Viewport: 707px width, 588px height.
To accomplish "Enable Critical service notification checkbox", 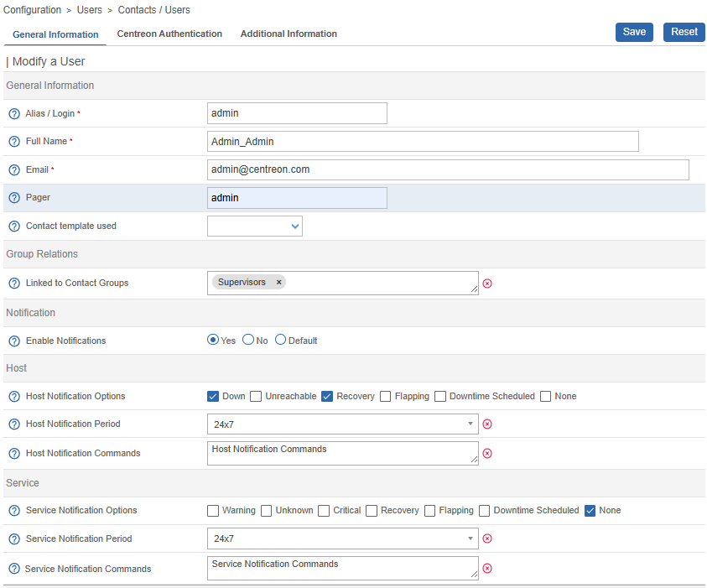I will [x=324, y=511].
